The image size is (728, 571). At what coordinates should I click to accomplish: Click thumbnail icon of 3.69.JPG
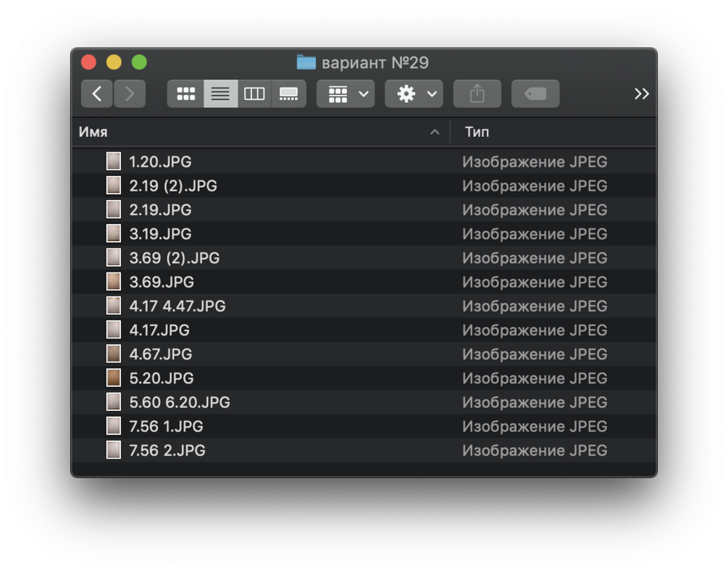pyautogui.click(x=114, y=282)
